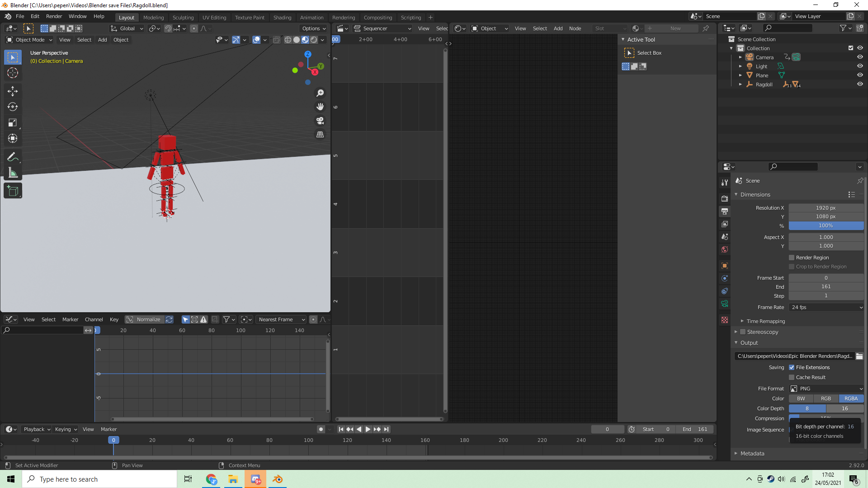This screenshot has height=488, width=868.
Task: Expand the Ragdoll item in the outliner
Action: (x=740, y=84)
